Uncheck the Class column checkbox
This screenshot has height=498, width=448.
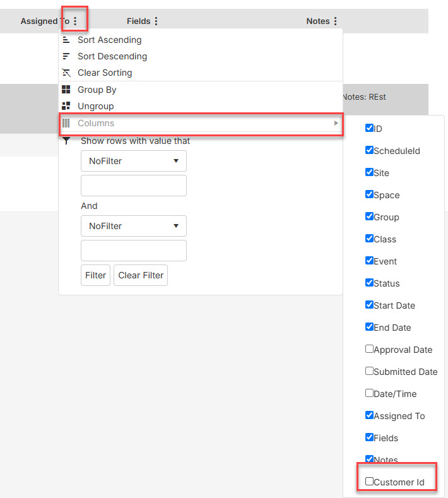coord(369,238)
